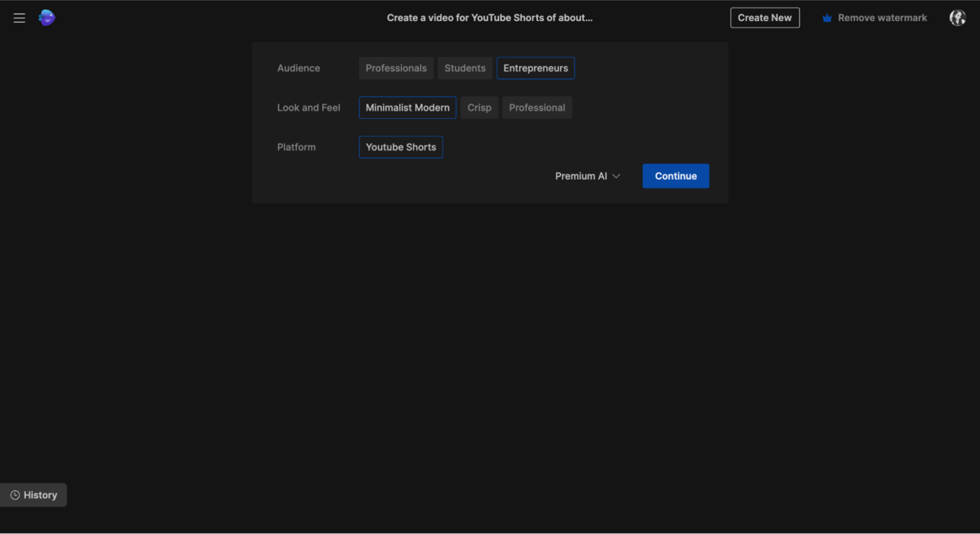Click the clock icon in History button
Viewport: 980px width, 534px height.
[x=15, y=496]
